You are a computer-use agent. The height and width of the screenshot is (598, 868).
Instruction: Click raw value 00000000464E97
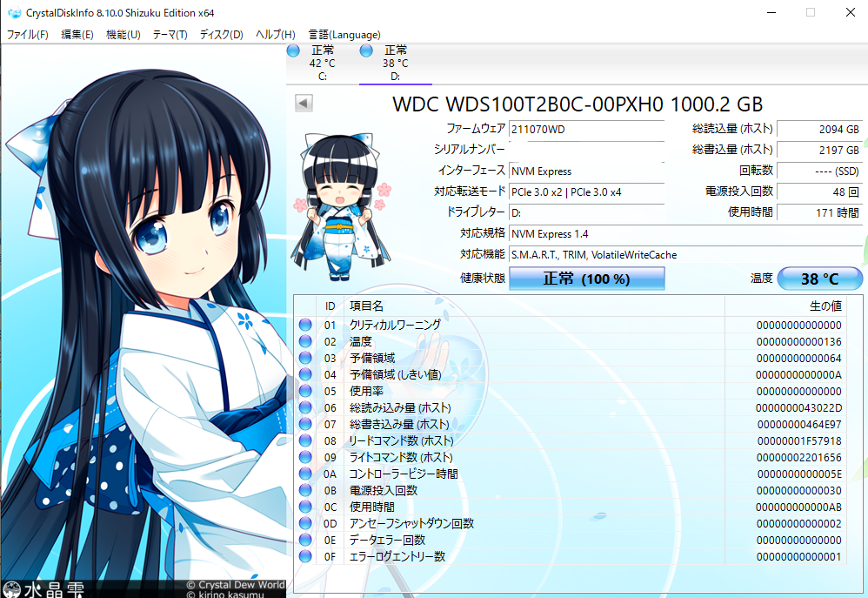click(x=798, y=425)
